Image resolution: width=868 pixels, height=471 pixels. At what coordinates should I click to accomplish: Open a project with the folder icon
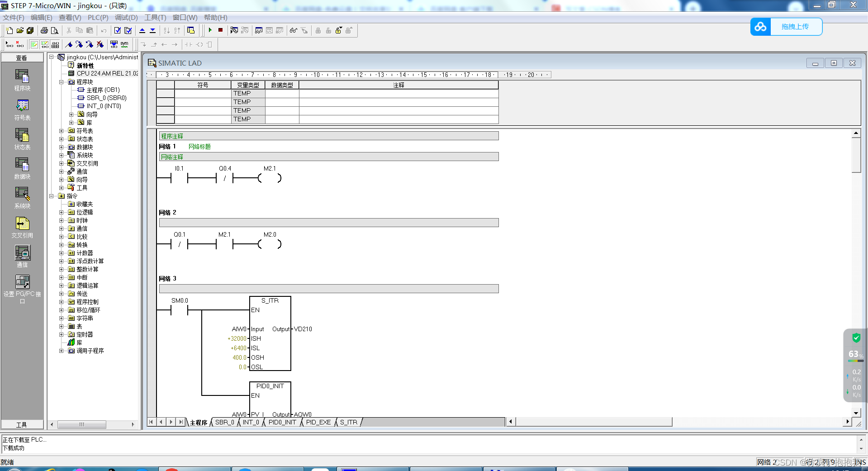pos(20,30)
